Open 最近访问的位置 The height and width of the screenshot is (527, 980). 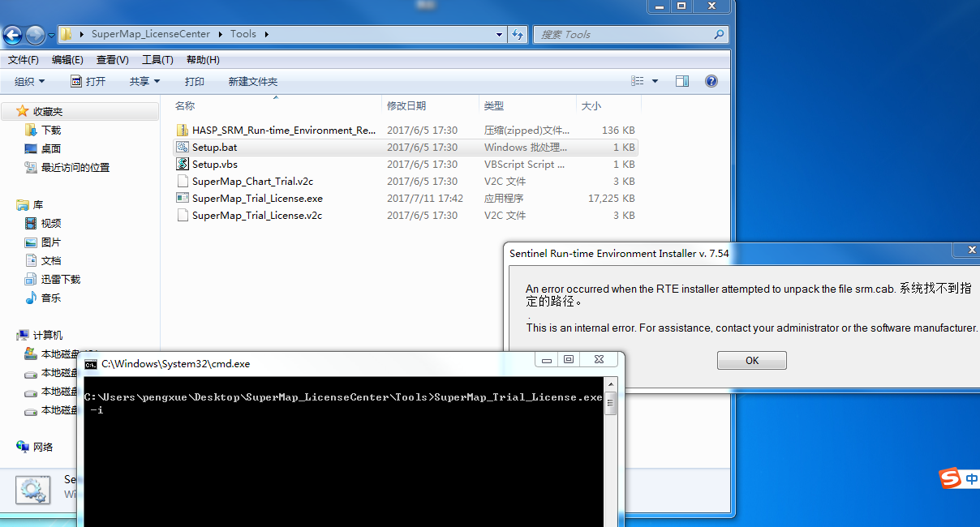click(75, 167)
